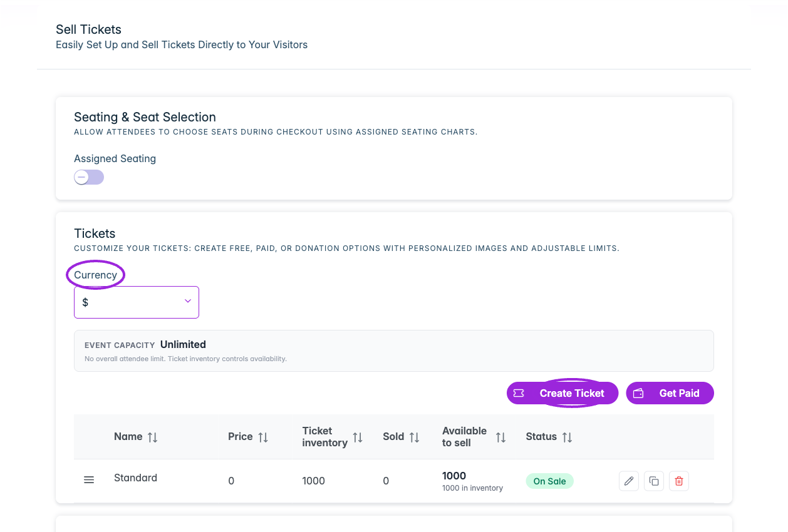Sort tickets by Status column arrows
Screen dimensions: 788x532
pyautogui.click(x=567, y=437)
